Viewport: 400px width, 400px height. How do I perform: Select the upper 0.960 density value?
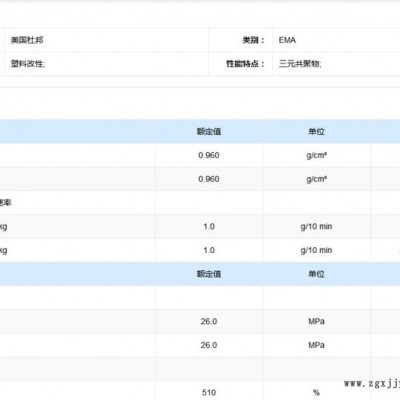tap(209, 155)
